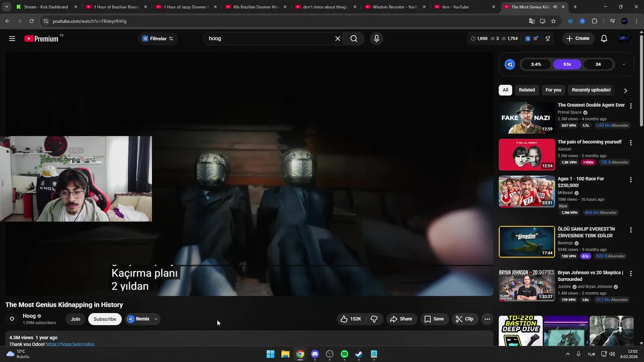Click the Join membership button
The height and width of the screenshot is (362, 644).
(x=75, y=319)
